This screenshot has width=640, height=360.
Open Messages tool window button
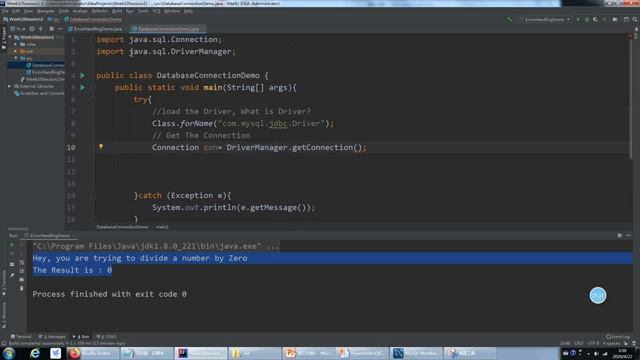(52, 337)
